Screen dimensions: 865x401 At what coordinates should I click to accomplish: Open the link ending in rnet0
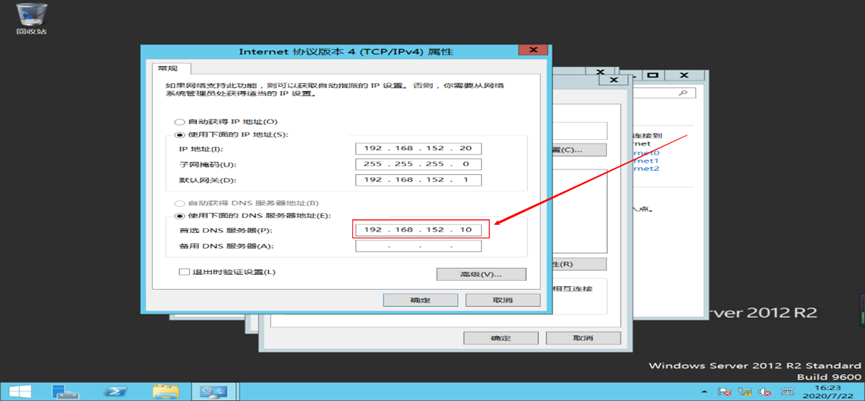pos(647,153)
